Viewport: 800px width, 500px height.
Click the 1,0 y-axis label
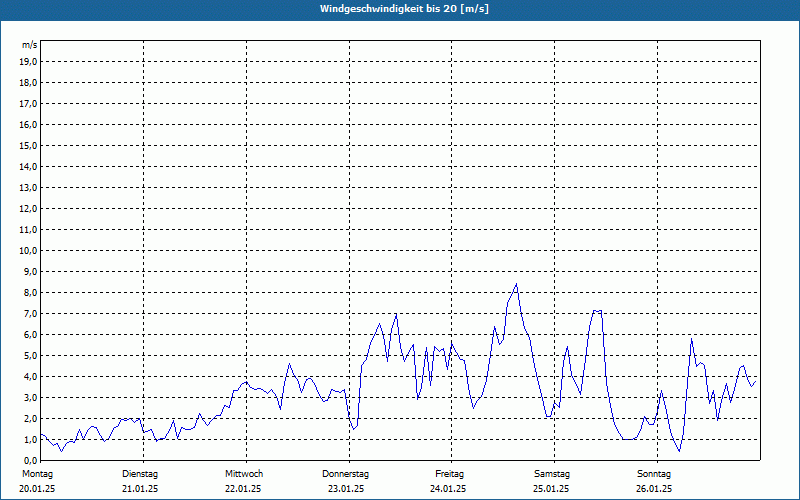[30, 440]
